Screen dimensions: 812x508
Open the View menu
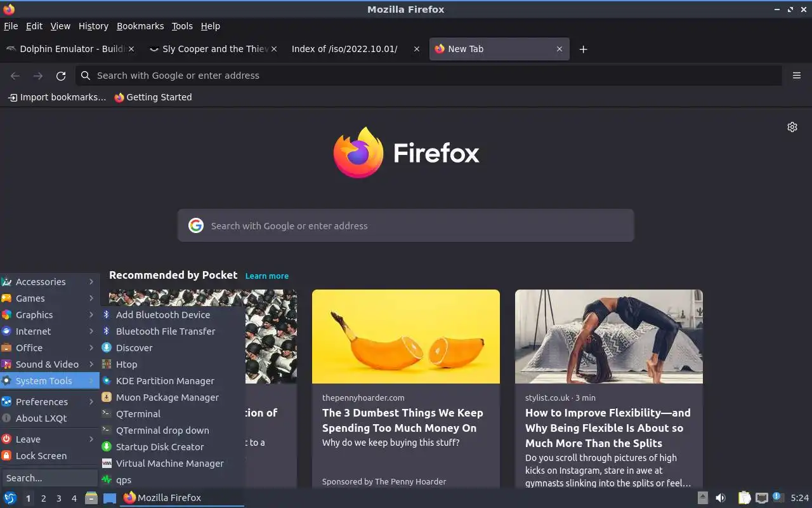click(x=60, y=26)
